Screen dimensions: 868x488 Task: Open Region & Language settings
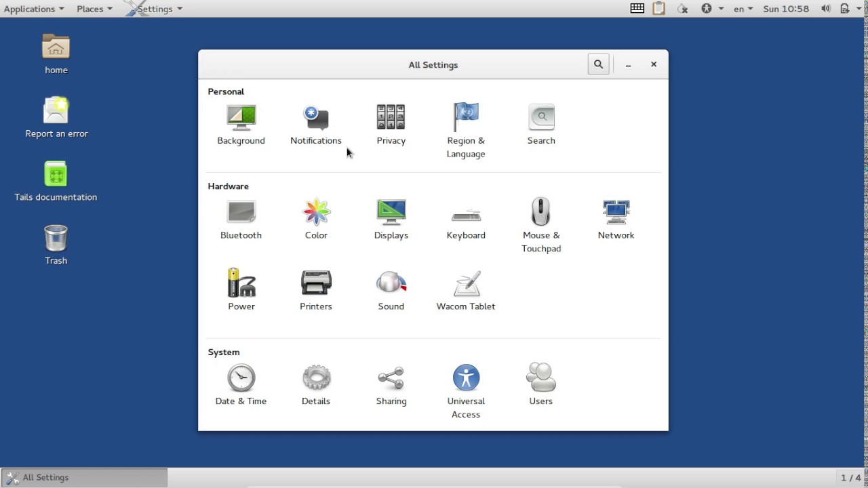(x=466, y=131)
